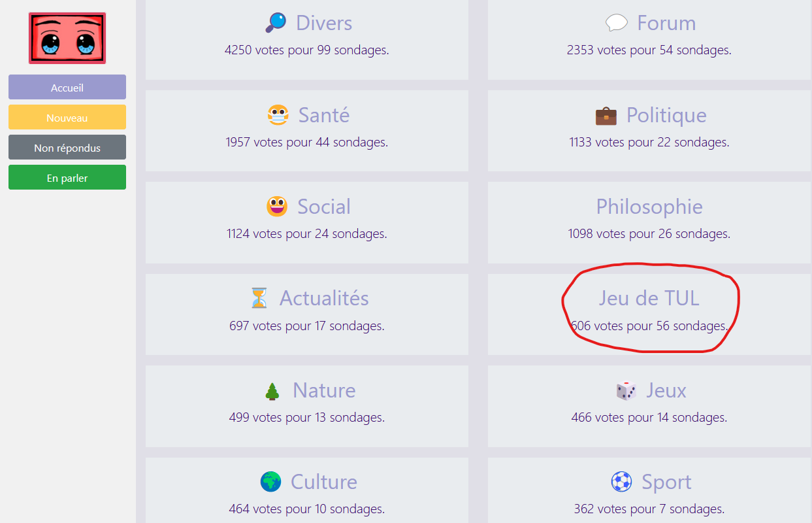Select the Politique category heading
Viewport: 812px width, 523px height.
click(666, 115)
